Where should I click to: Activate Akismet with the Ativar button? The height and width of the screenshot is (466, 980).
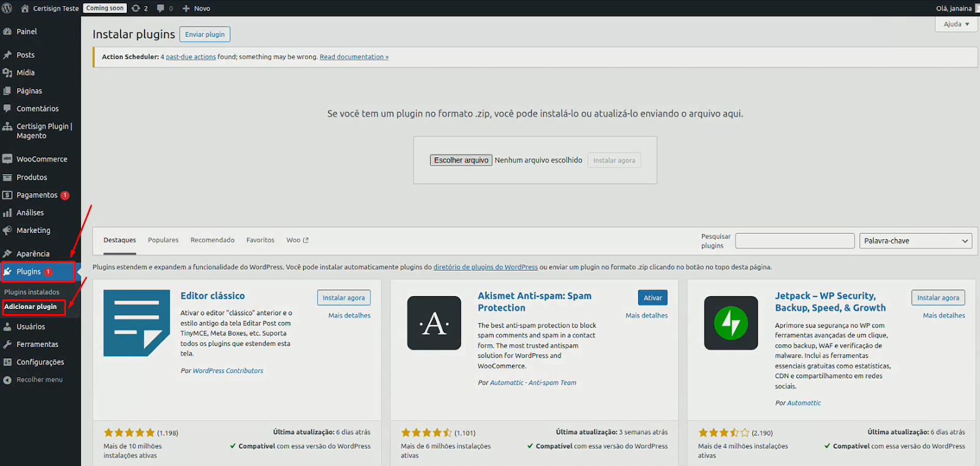(652, 297)
